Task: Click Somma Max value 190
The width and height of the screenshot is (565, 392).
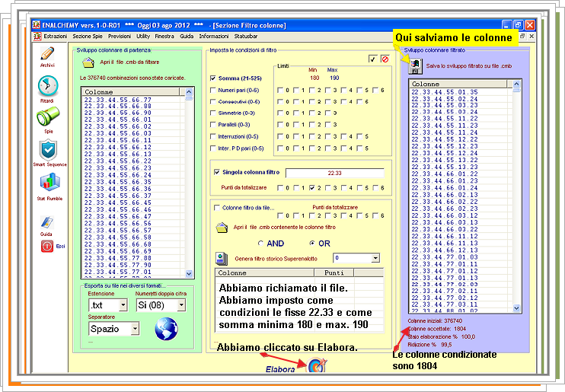Action: click(x=334, y=78)
